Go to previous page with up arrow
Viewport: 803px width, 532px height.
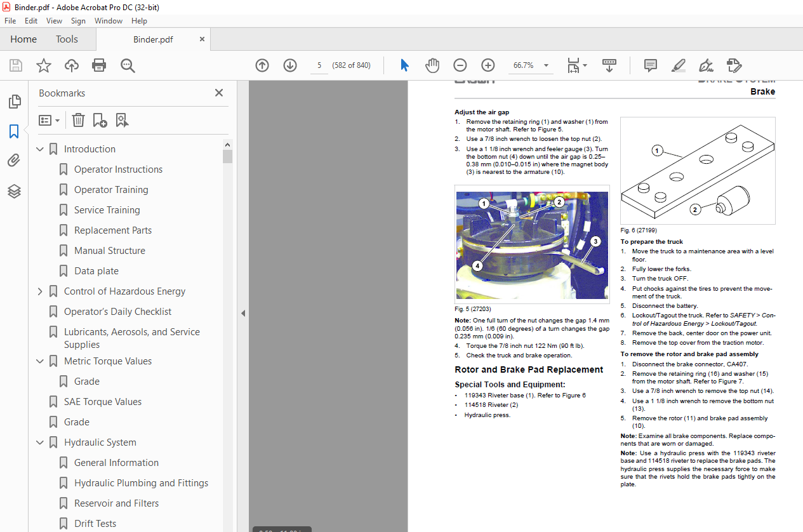(262, 65)
